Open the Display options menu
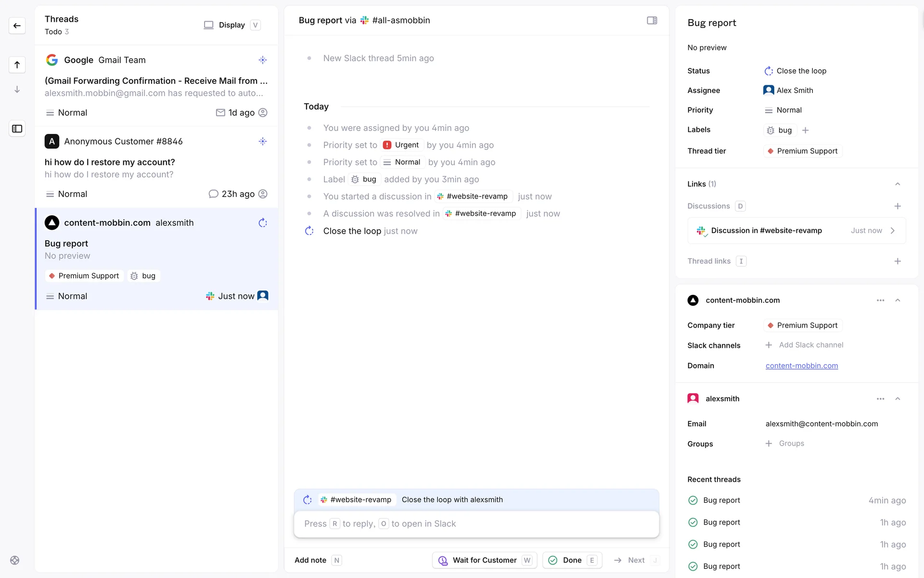The height and width of the screenshot is (578, 924). pyautogui.click(x=232, y=25)
